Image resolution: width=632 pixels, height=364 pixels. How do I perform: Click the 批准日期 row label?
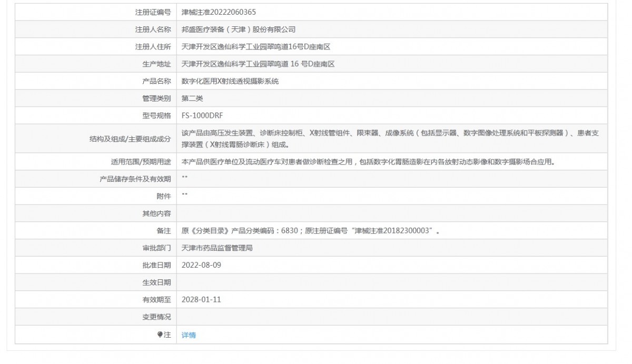click(157, 265)
